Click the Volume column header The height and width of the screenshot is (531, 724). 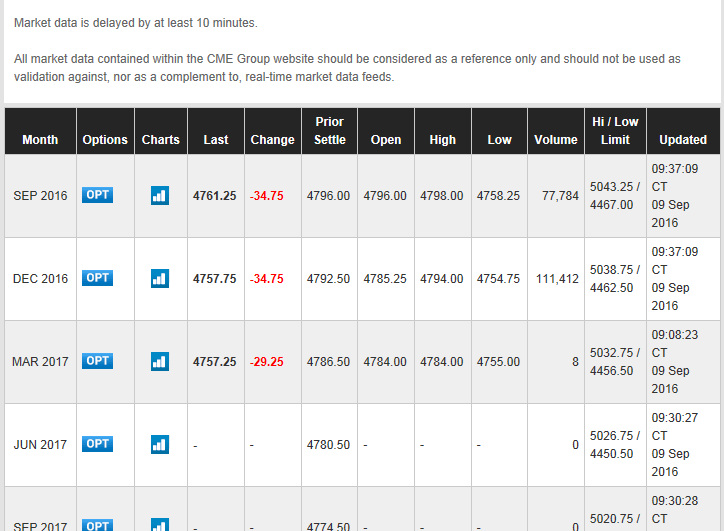point(555,140)
